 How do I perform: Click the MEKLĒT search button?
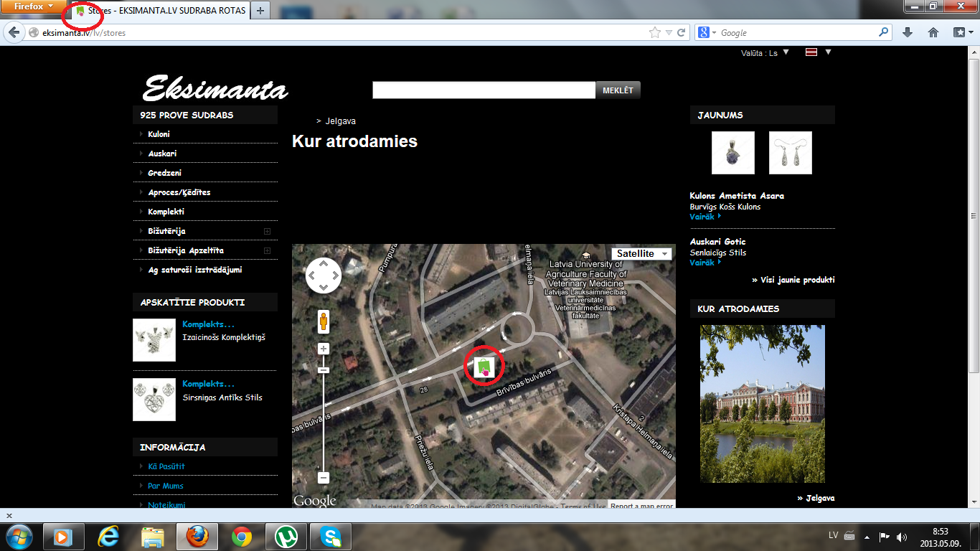tap(618, 90)
